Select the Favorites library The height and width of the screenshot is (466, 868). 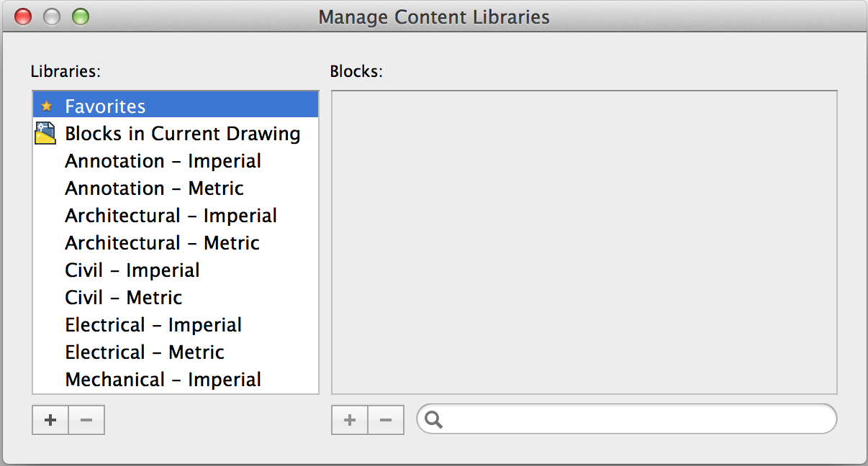(105, 106)
